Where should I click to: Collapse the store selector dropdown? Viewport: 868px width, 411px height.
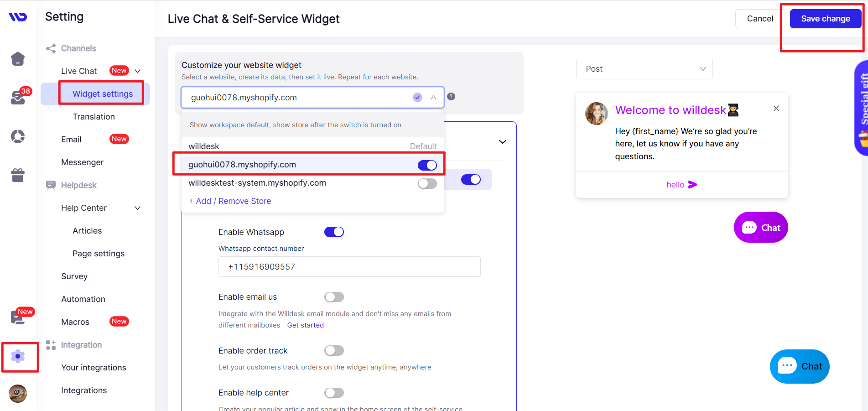(x=433, y=97)
